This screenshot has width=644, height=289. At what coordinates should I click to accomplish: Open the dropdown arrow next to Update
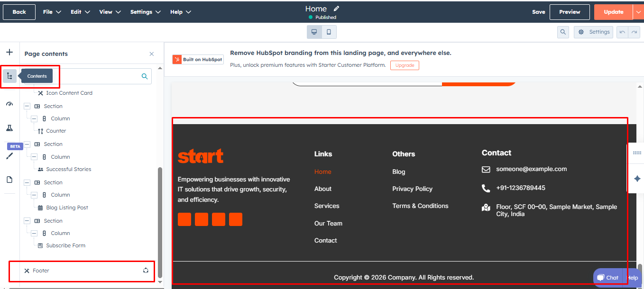click(x=638, y=12)
